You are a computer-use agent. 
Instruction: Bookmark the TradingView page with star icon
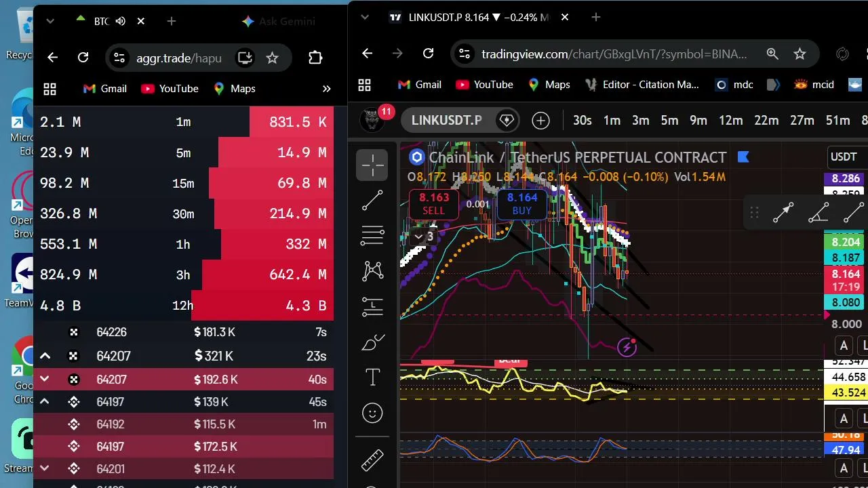pyautogui.click(x=800, y=54)
